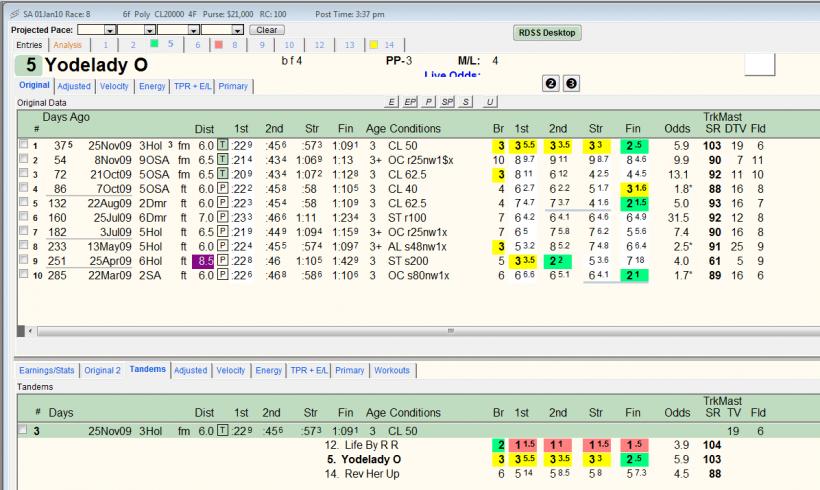Open the Original 2 tab
820x490 pixels.
[102, 370]
